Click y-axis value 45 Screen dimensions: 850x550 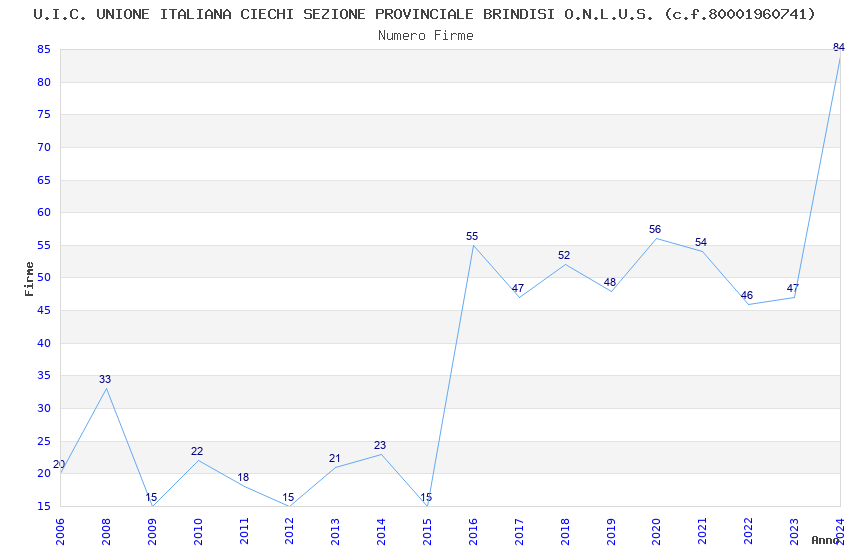pos(44,310)
